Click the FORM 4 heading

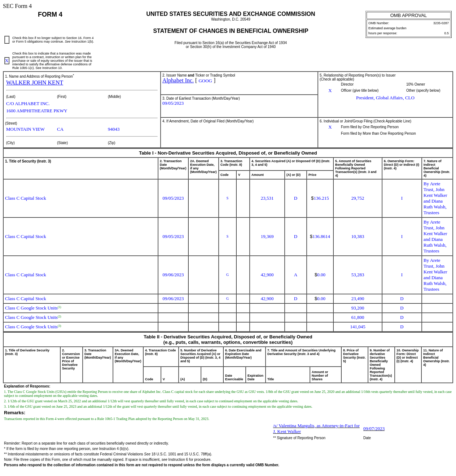(50, 14)
